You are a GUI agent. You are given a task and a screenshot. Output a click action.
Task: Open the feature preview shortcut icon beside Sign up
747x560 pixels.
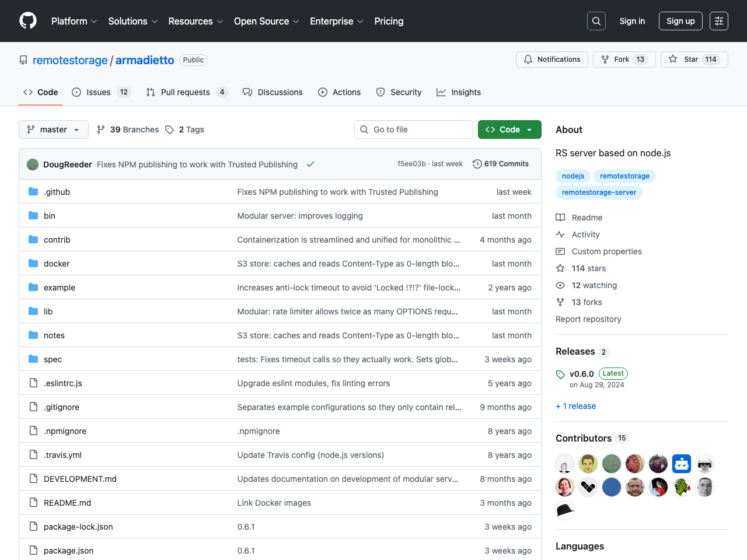coord(718,20)
